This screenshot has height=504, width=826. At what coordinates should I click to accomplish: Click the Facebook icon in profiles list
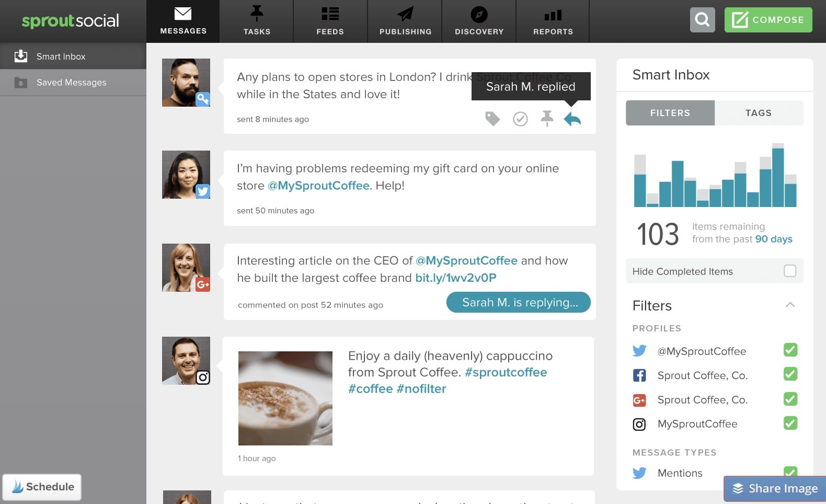point(639,375)
